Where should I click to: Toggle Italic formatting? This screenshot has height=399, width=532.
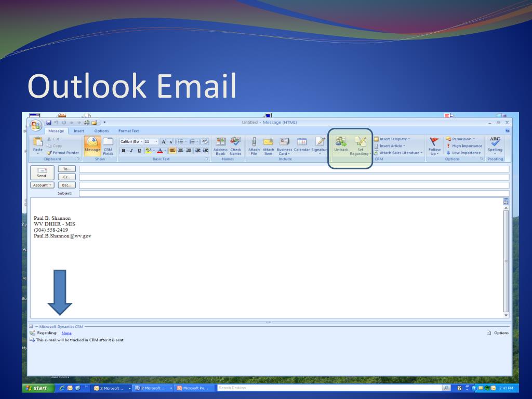tap(131, 150)
